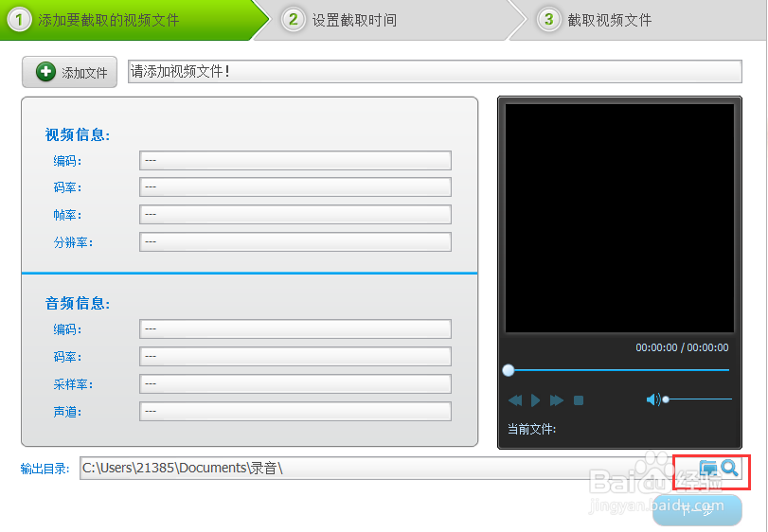
Task: Switch to step 3 截取视频文件
Action: point(636,20)
